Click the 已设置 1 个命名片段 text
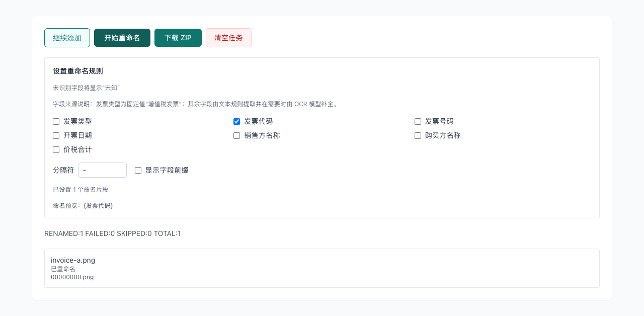The image size is (644, 316). 79,189
